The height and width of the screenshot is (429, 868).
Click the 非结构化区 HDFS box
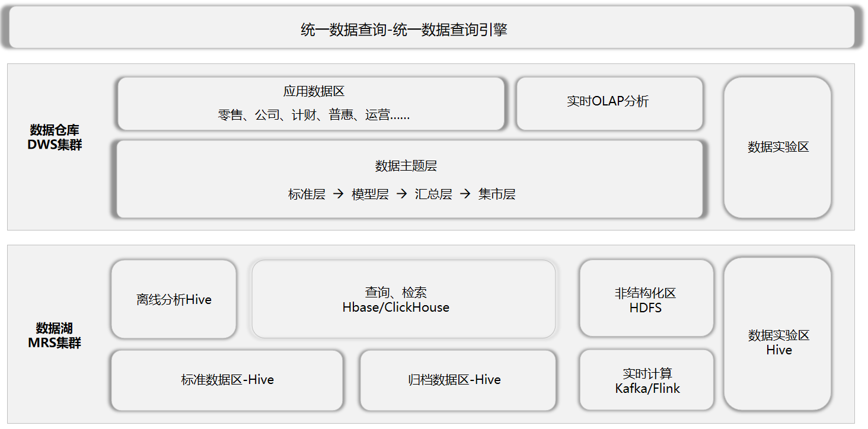click(x=646, y=299)
